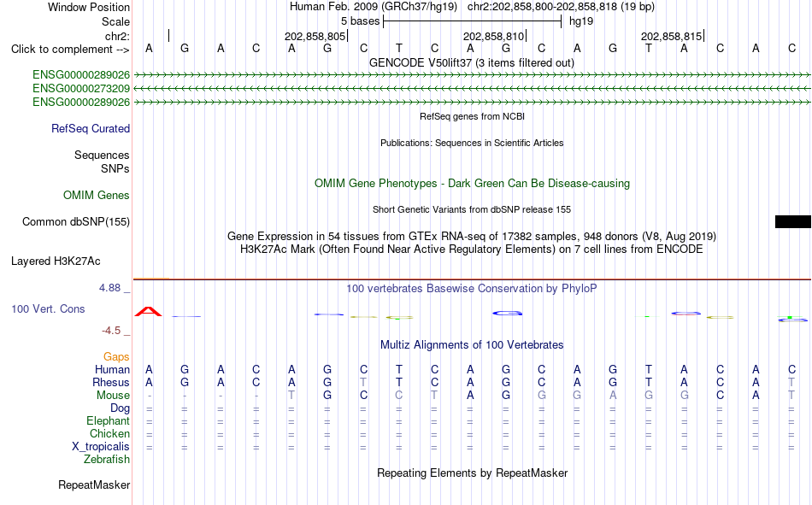812x505 pixels.
Task: Click the 'Basewise Conservation by PhyloP' title
Action: pos(472,289)
